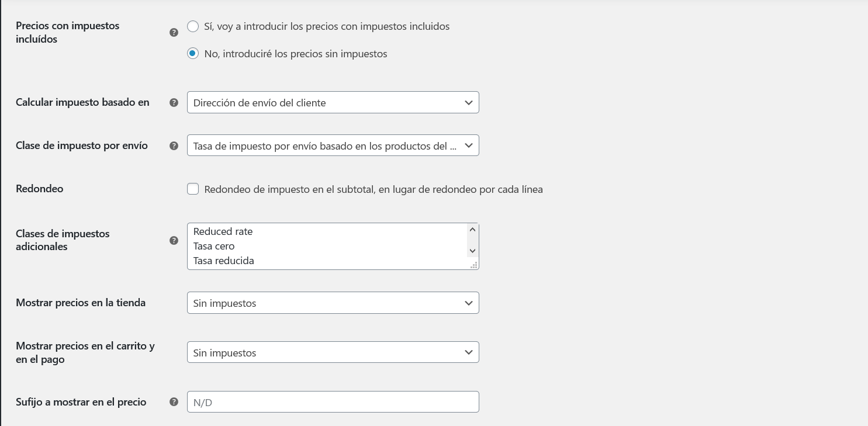The image size is (868, 426).
Task: Click the Redondeo checkbox label text
Action: pos(374,189)
